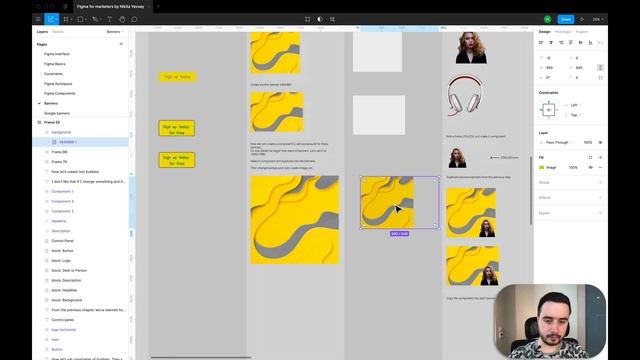Click Align bottom icon
640x360 pixels.
pos(590,42)
